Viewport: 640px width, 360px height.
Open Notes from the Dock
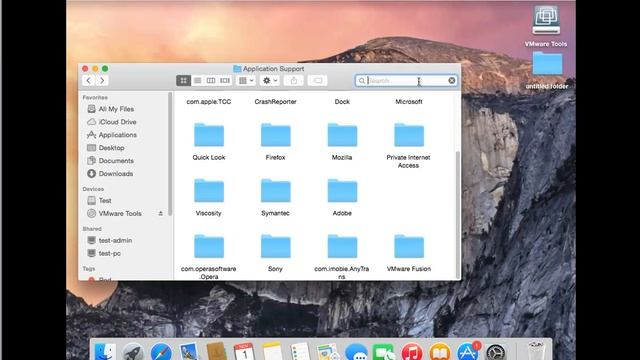point(272,351)
